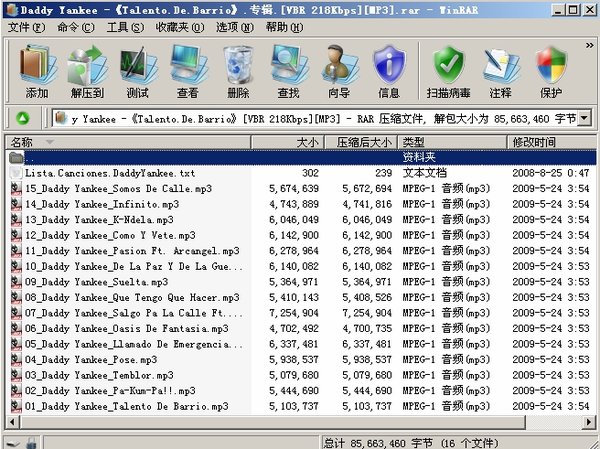Click the horizontal scrollbar right arrow
The height and width of the screenshot is (449, 600).
coord(589,422)
